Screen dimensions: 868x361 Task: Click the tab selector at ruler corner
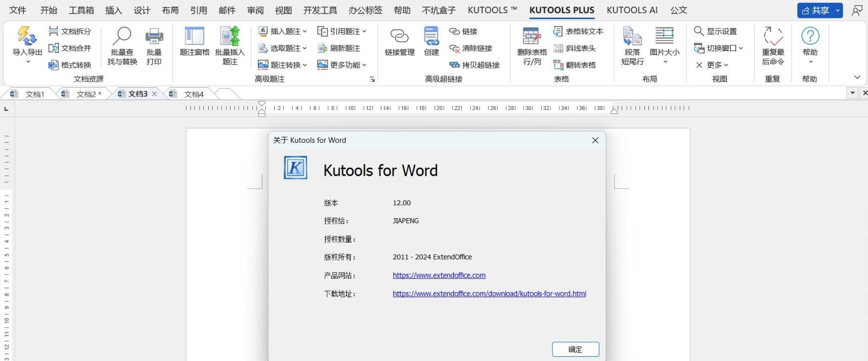(6, 109)
